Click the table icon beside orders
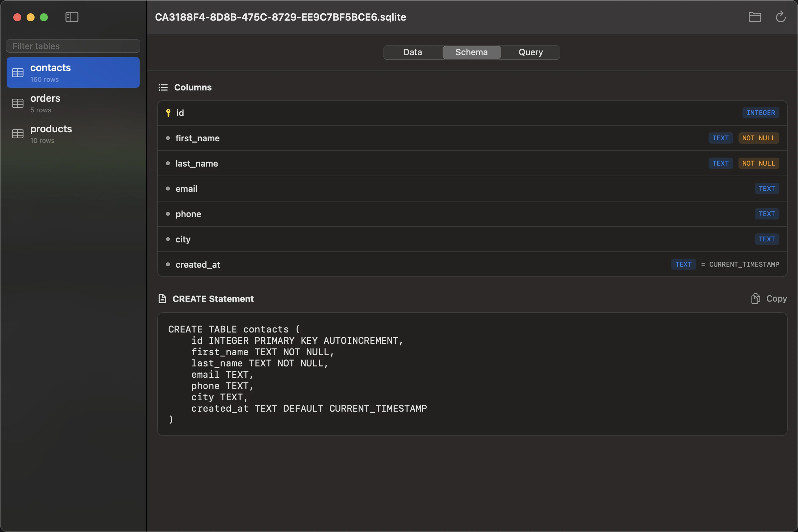 pyautogui.click(x=18, y=103)
